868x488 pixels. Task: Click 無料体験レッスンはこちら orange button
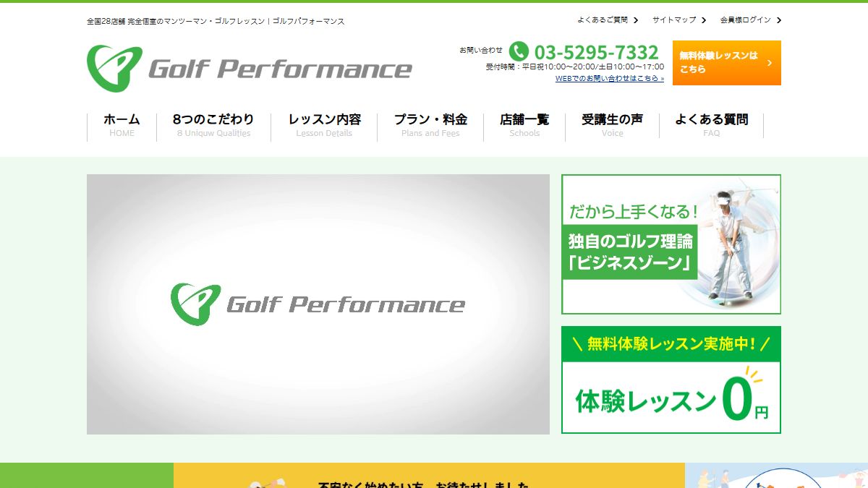[727, 63]
